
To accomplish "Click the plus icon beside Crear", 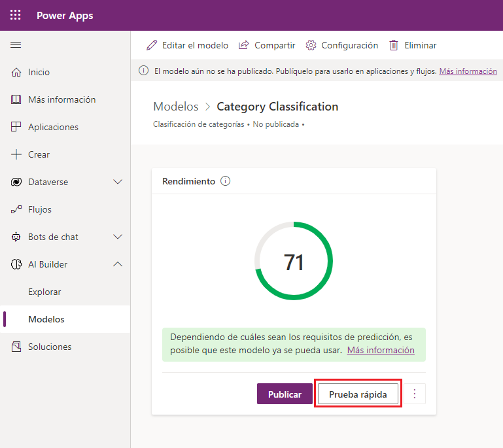I will (16, 154).
